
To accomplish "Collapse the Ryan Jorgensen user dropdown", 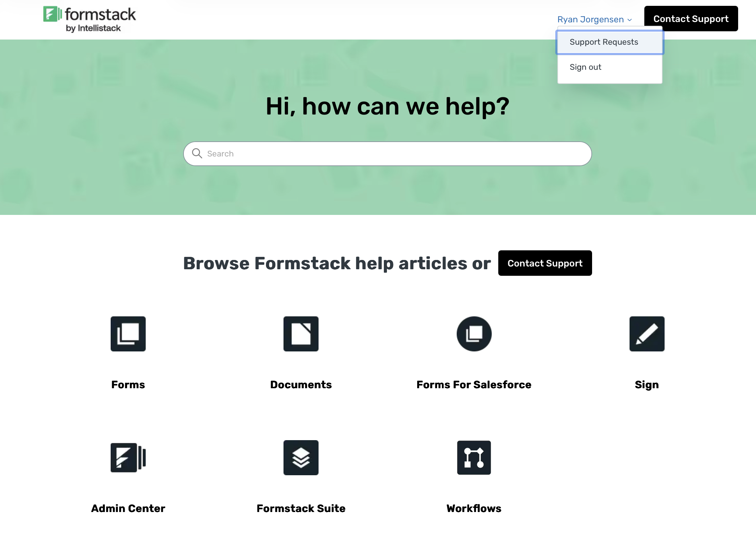I will [x=590, y=20].
